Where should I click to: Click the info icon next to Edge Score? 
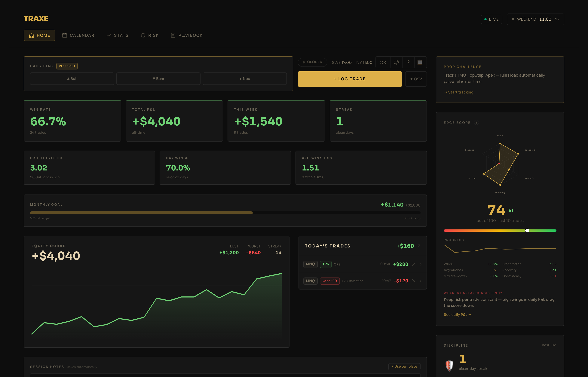(476, 122)
